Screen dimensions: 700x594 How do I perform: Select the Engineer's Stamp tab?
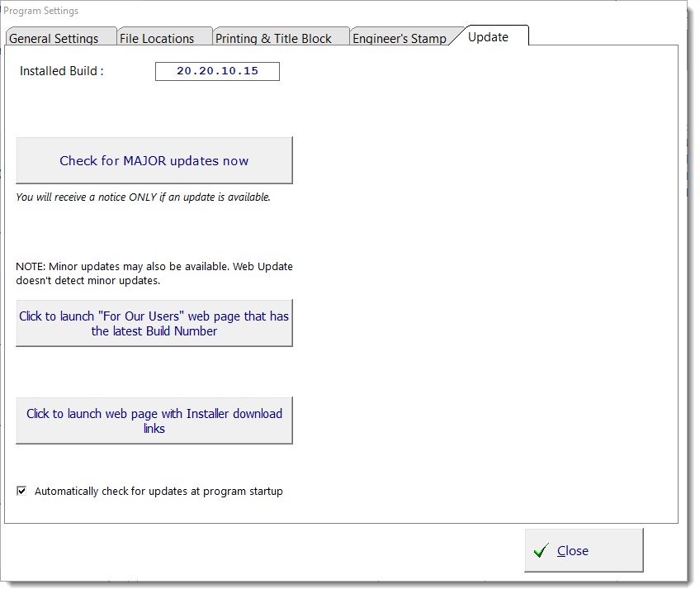pyautogui.click(x=400, y=38)
